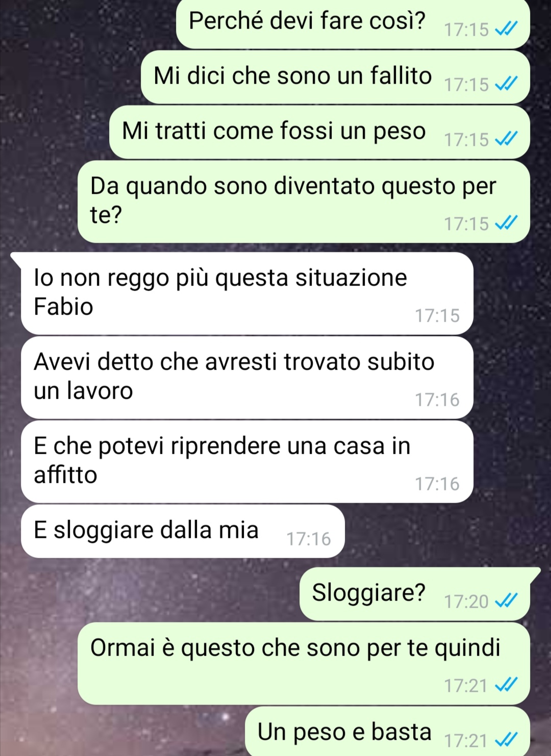This screenshot has width=551, height=756.
Task: Click blue double ticks beside 'fallito' message
Action: tap(507, 85)
